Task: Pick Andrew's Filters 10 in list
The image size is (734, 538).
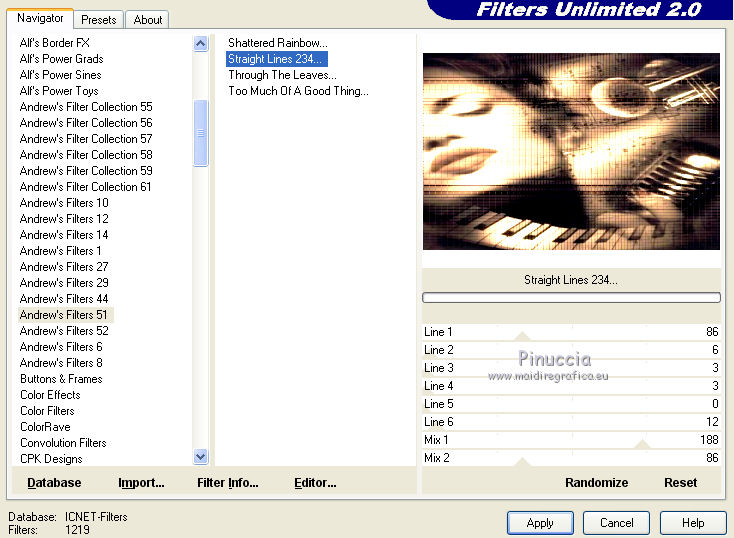Action: click(64, 203)
